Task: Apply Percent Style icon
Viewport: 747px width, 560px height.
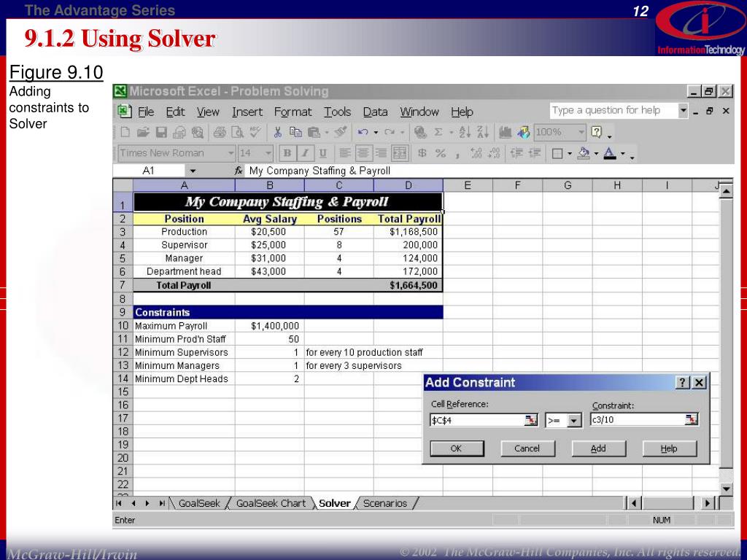Action: pyautogui.click(x=441, y=153)
